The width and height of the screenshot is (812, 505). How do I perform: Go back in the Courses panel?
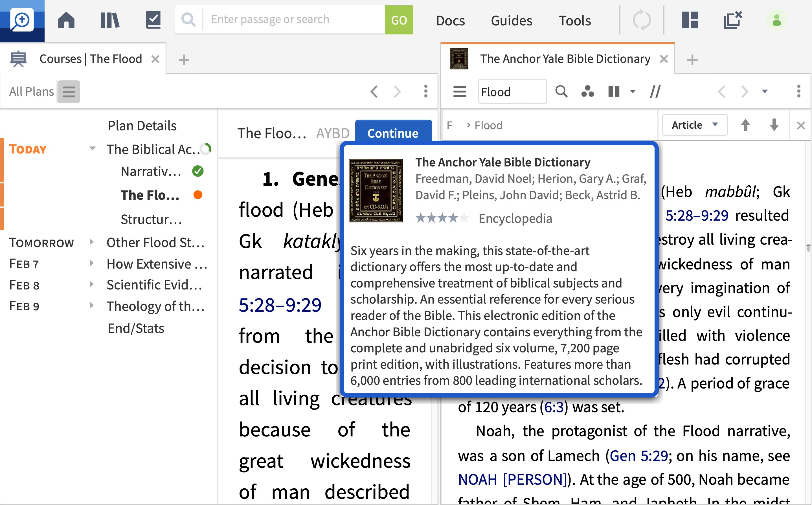click(374, 91)
